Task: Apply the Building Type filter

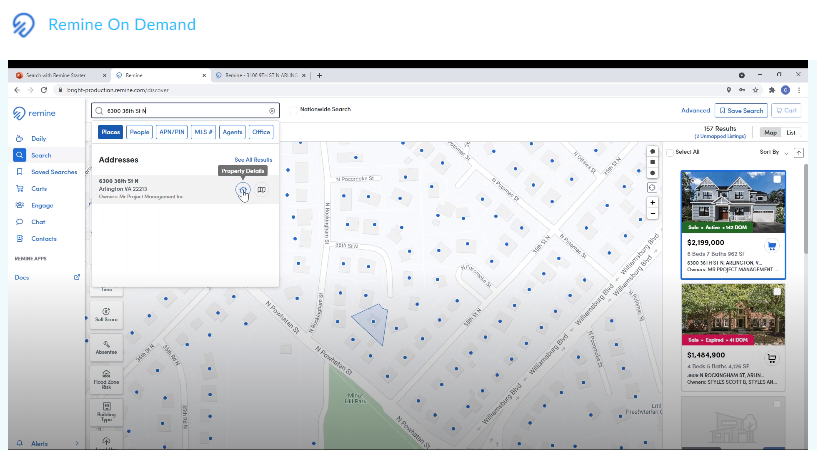Action: point(106,412)
